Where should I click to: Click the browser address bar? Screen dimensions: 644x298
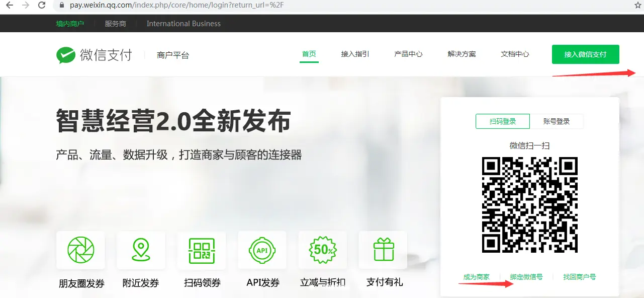[x=201, y=6]
